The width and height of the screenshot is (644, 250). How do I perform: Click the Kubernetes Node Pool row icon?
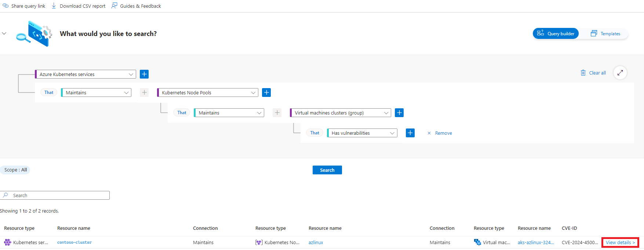pos(259,242)
